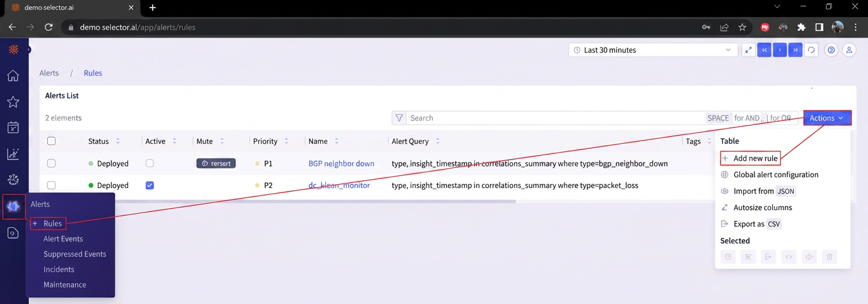The height and width of the screenshot is (304, 868).
Task: Open the Home icon in sidebar
Action: [x=13, y=76]
